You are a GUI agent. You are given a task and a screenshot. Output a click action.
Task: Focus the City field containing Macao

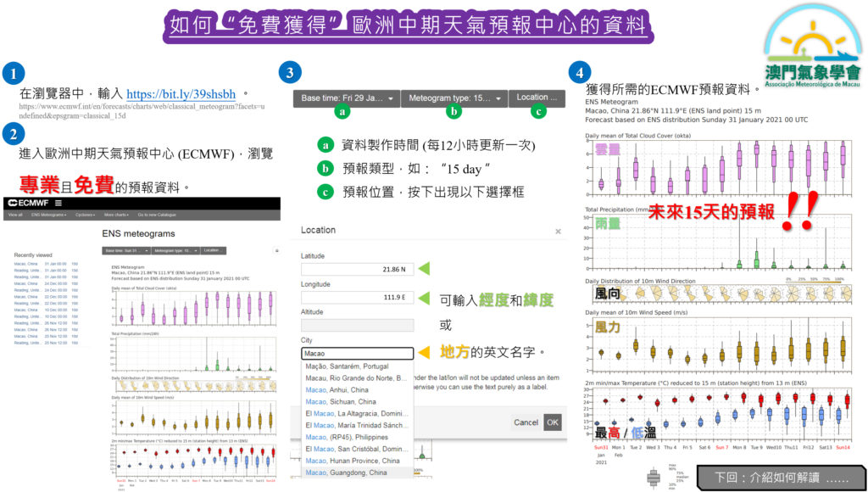[357, 354]
